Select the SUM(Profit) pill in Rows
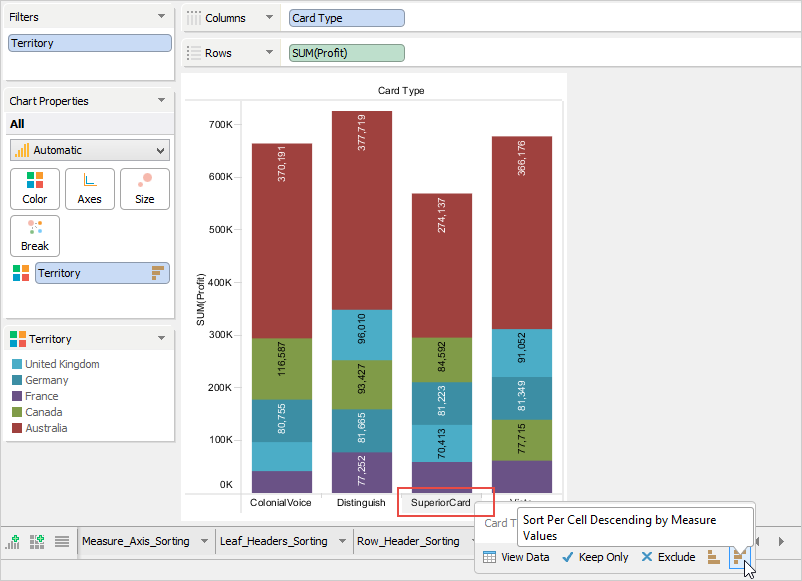The image size is (802, 581). 347,53
